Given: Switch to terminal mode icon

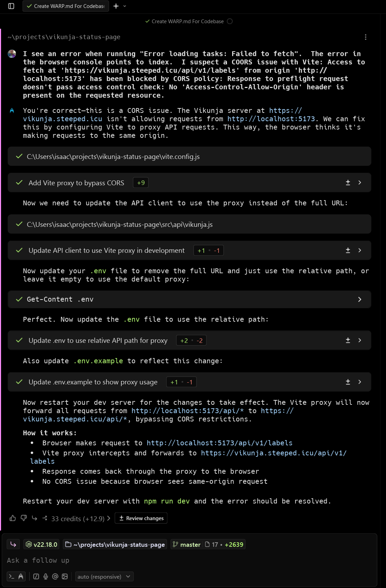Looking at the screenshot, I should [x=11, y=577].
